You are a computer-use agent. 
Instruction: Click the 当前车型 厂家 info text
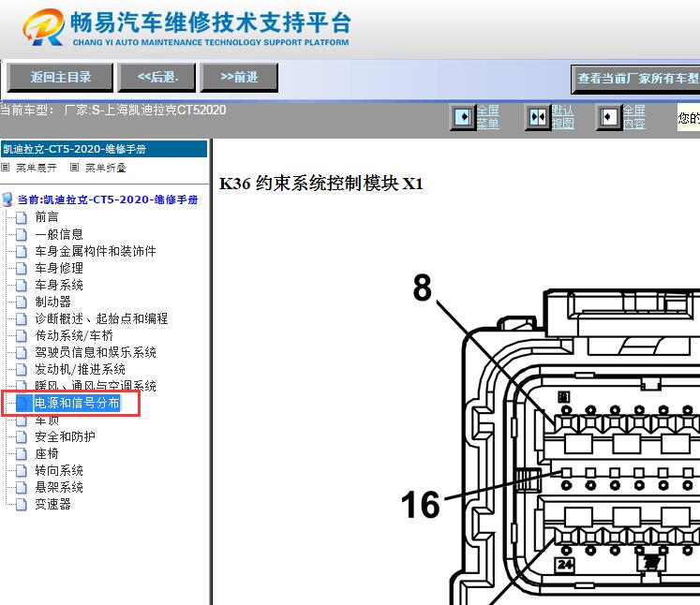coord(113,110)
